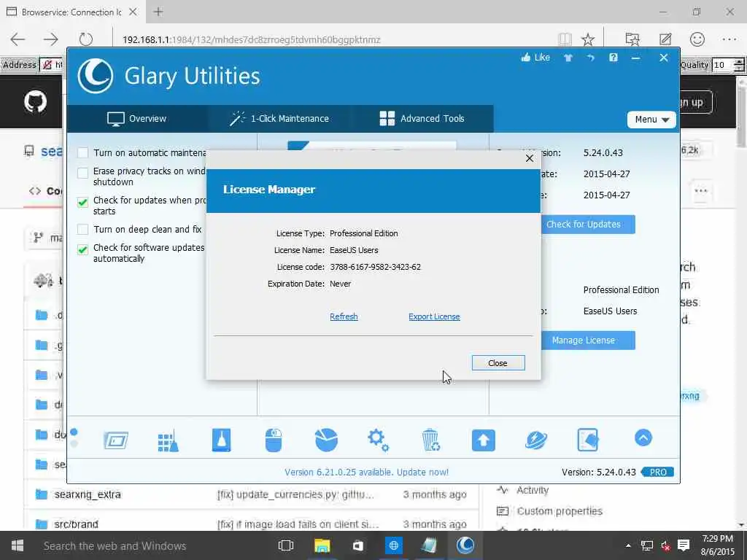This screenshot has height=560, width=747.
Task: Show hidden system tray icons arrow
Action: pyautogui.click(x=628, y=545)
